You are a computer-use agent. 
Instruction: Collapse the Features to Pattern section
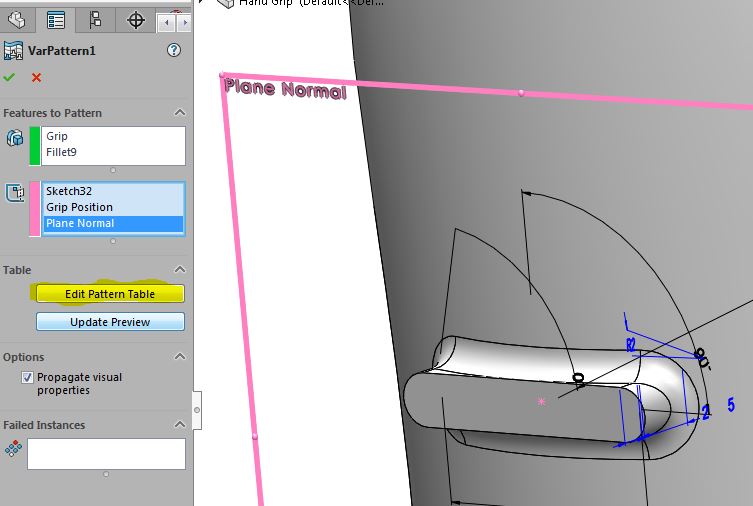coord(180,112)
